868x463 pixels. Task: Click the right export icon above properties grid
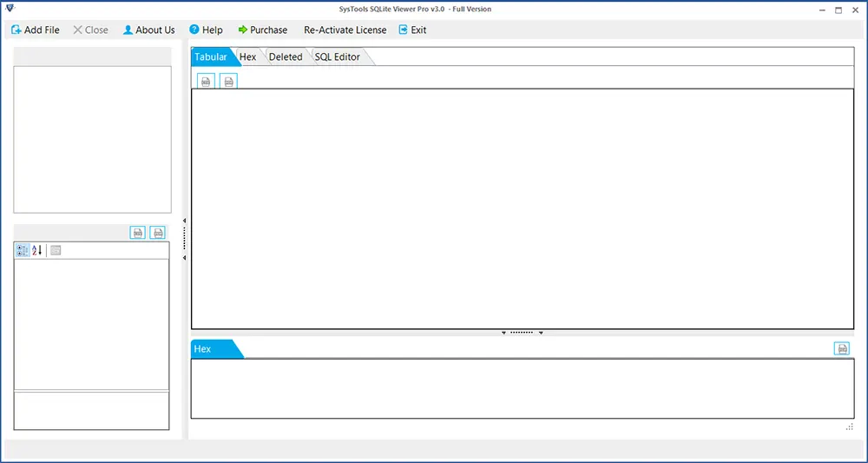158,233
